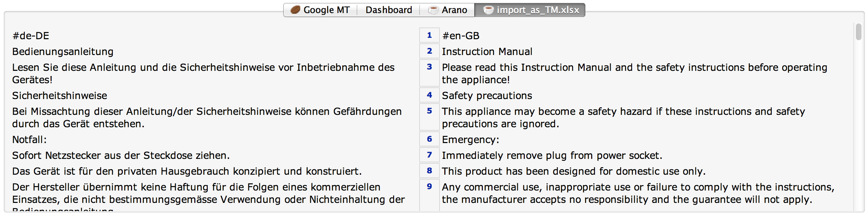Select segment number 2 marker
Viewport: 868px width, 217px height.
tap(429, 51)
